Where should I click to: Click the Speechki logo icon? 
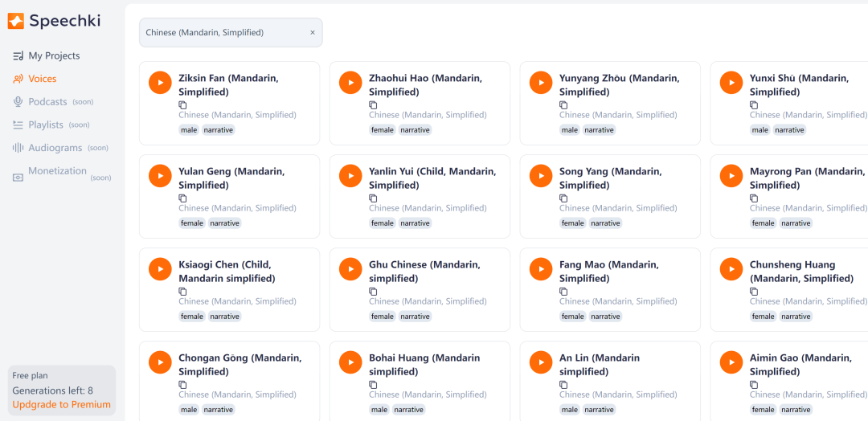point(16,22)
